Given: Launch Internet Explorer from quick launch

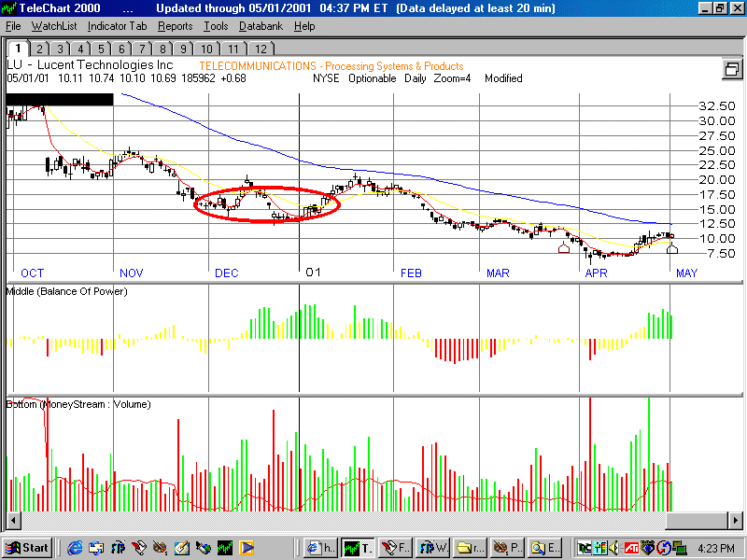Looking at the screenshot, I should pyautogui.click(x=75, y=548).
